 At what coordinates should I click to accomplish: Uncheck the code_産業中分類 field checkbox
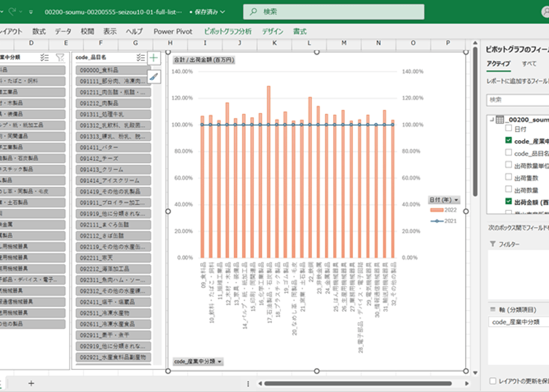[x=509, y=140]
